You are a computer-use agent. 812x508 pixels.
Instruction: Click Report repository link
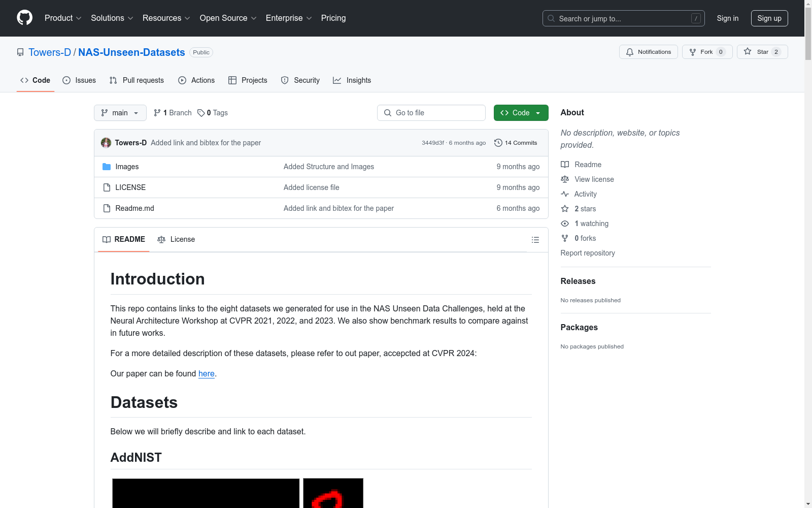[588, 253]
